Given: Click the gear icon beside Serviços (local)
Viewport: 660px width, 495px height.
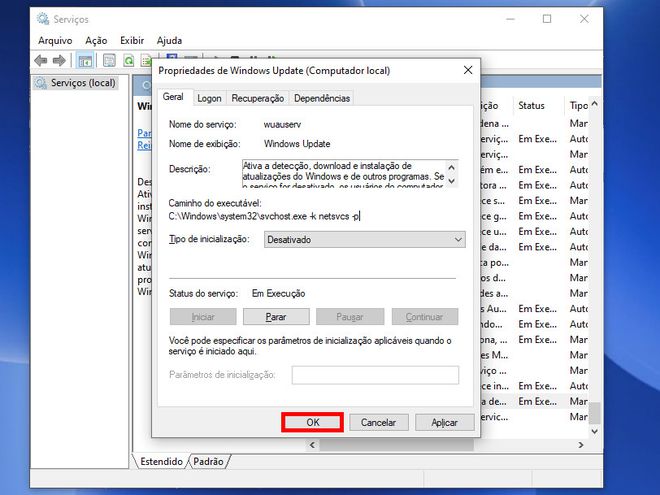Looking at the screenshot, I should (x=41, y=83).
